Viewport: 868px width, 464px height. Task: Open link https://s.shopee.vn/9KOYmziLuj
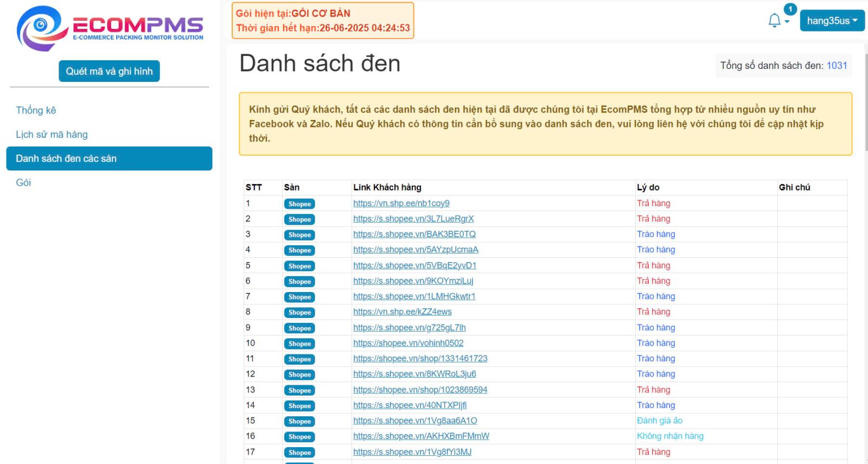pos(413,281)
